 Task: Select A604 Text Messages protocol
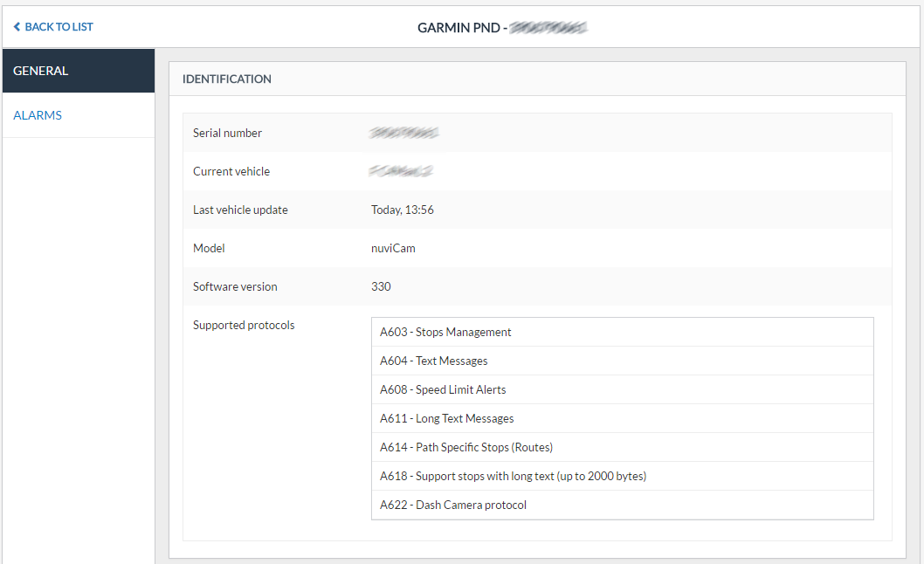pos(434,361)
